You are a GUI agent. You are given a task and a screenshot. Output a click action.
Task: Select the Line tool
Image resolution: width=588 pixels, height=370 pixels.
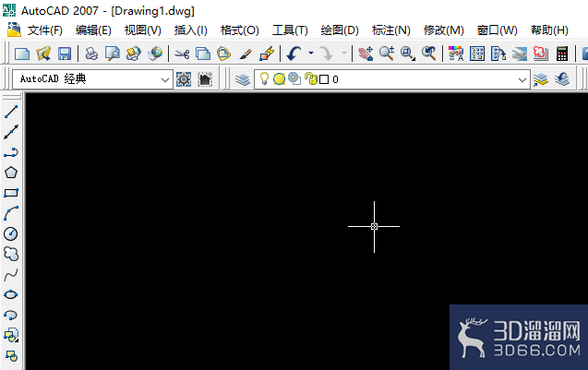tap(11, 112)
